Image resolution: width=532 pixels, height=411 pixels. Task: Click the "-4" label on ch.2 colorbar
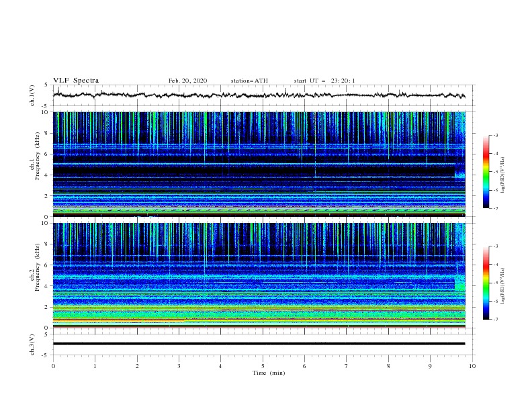pyautogui.click(x=496, y=265)
